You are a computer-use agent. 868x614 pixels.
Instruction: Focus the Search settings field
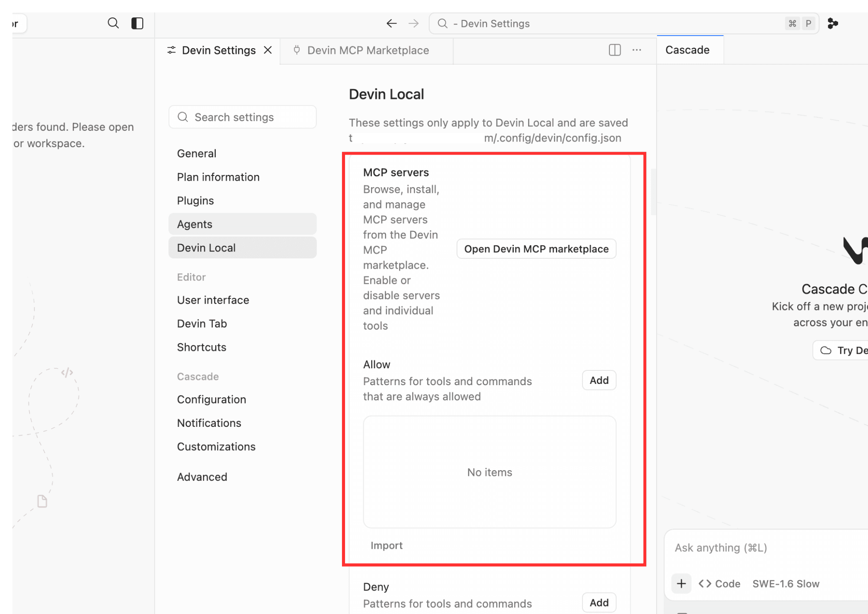coord(243,117)
